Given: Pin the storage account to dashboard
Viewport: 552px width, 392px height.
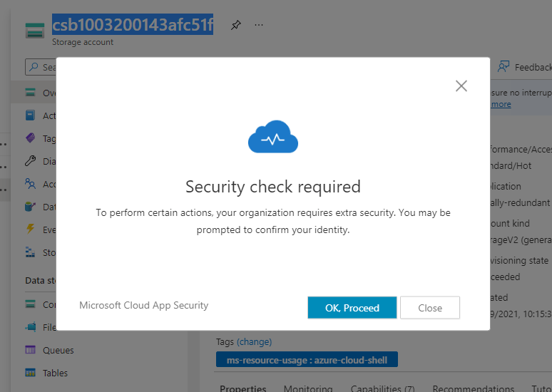Looking at the screenshot, I should [x=235, y=25].
